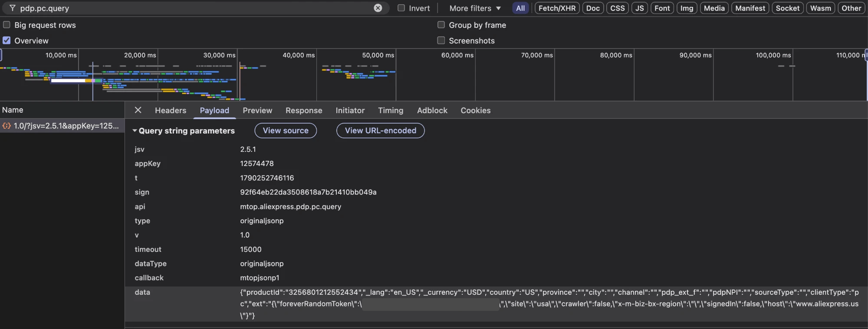
Task: Filter requests by Img type
Action: pos(687,8)
